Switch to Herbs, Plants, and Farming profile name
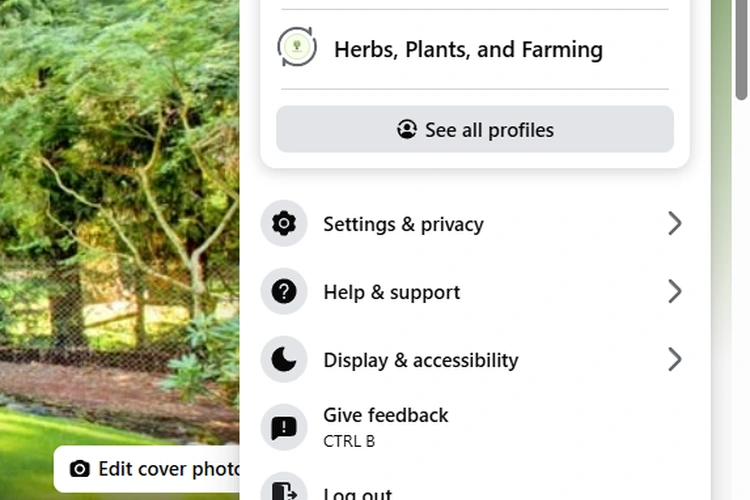750x500 pixels. (x=468, y=49)
